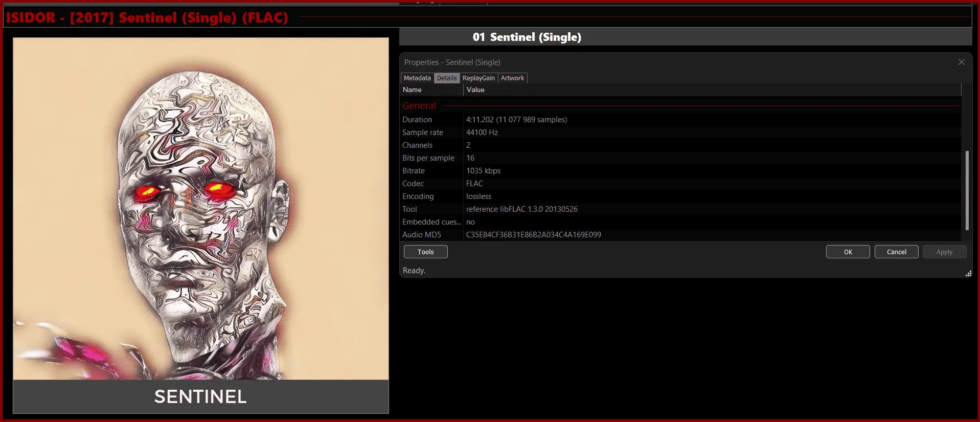
Task: Click the vertical scrollbar in the properties list
Action: (967, 190)
